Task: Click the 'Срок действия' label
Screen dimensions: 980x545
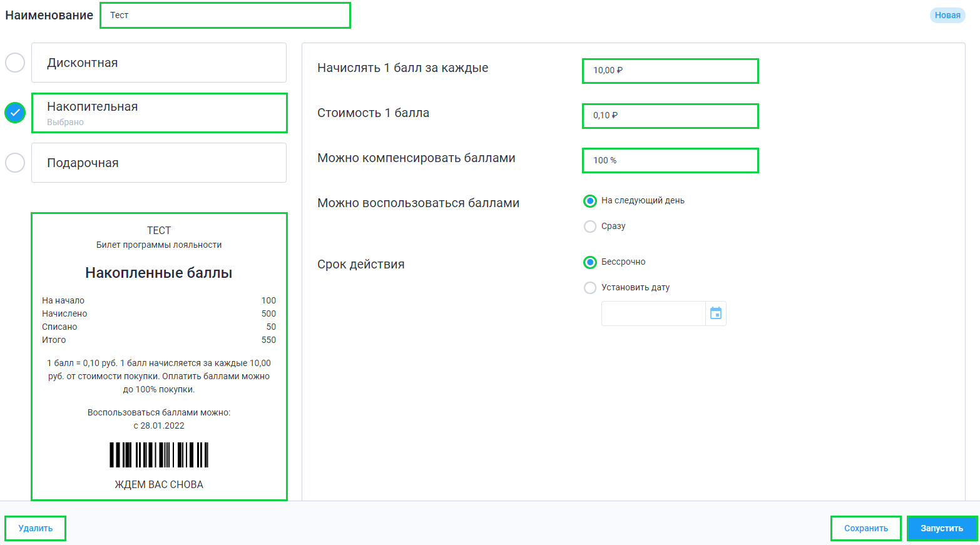Action: pyautogui.click(x=361, y=265)
